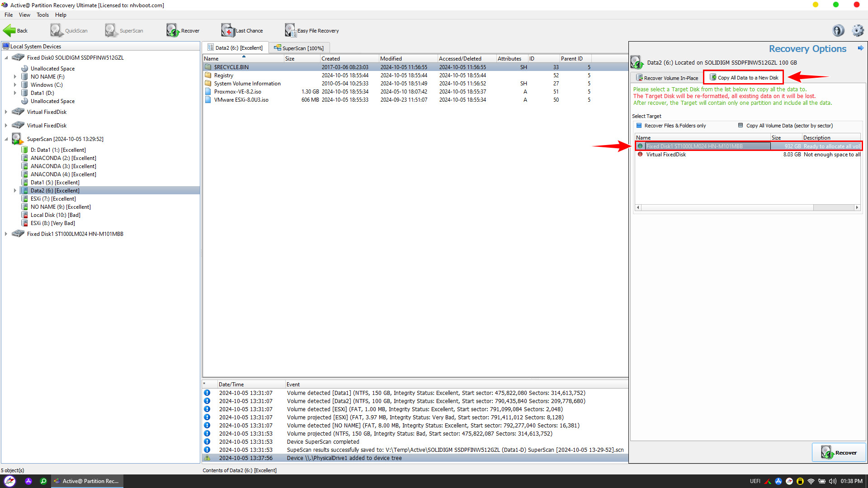Open Easy File Recovery tool
The height and width of the screenshot is (488, 868).
(290, 30)
